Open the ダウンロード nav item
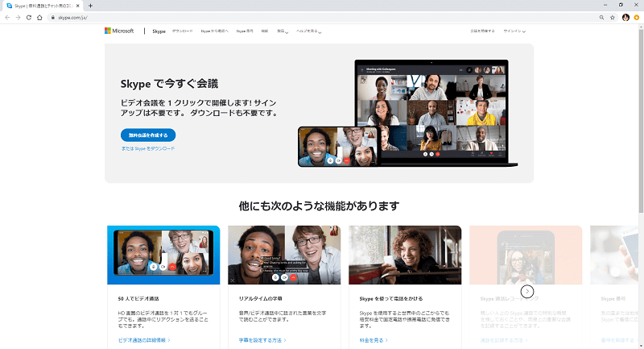This screenshot has height=349, width=644. pos(183,31)
